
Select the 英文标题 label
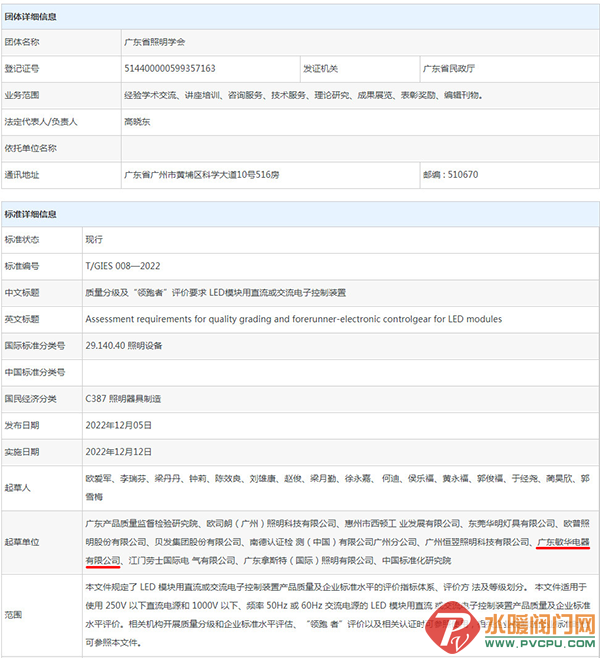[22, 319]
